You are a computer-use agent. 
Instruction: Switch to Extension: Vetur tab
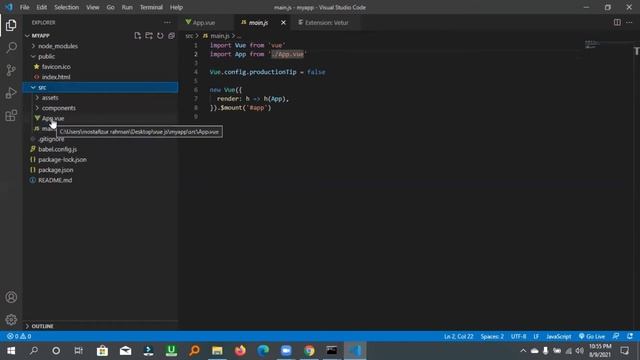click(x=327, y=22)
